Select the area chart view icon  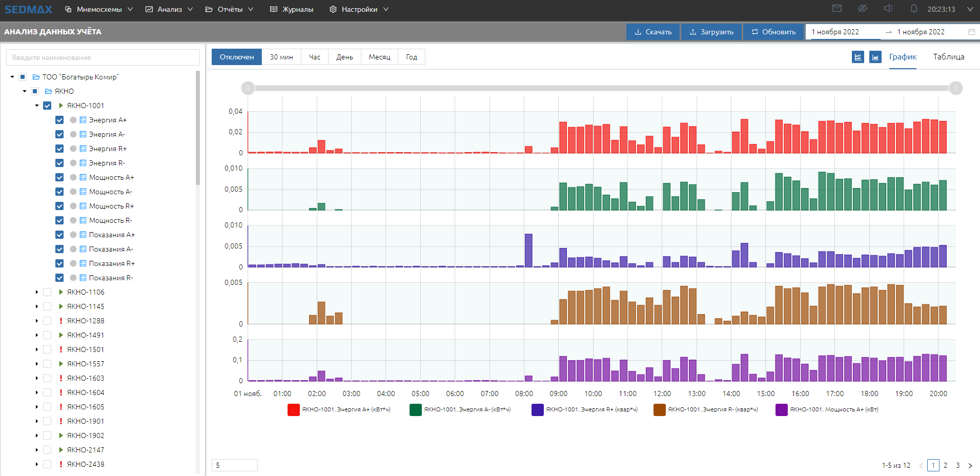[875, 57]
